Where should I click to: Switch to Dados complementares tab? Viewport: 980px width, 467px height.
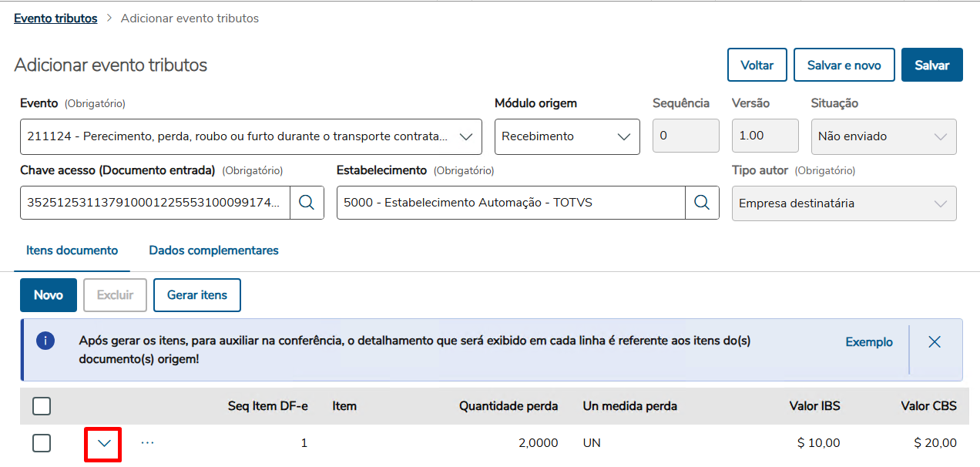[x=213, y=250]
